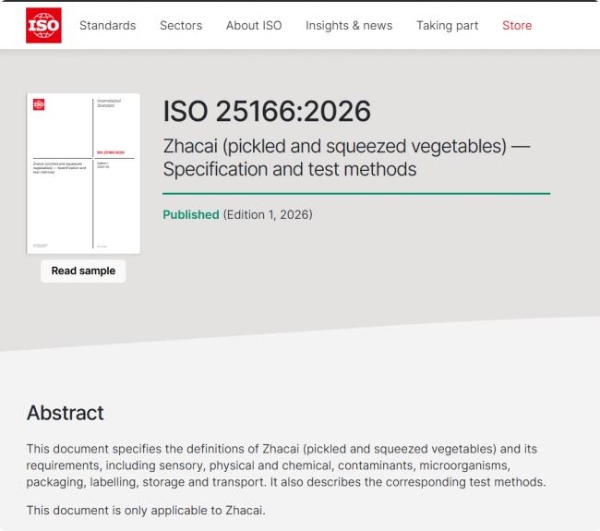Click the 'only applicable to Zhacai' sentence
Screen dimensions: 600x531
146,510
